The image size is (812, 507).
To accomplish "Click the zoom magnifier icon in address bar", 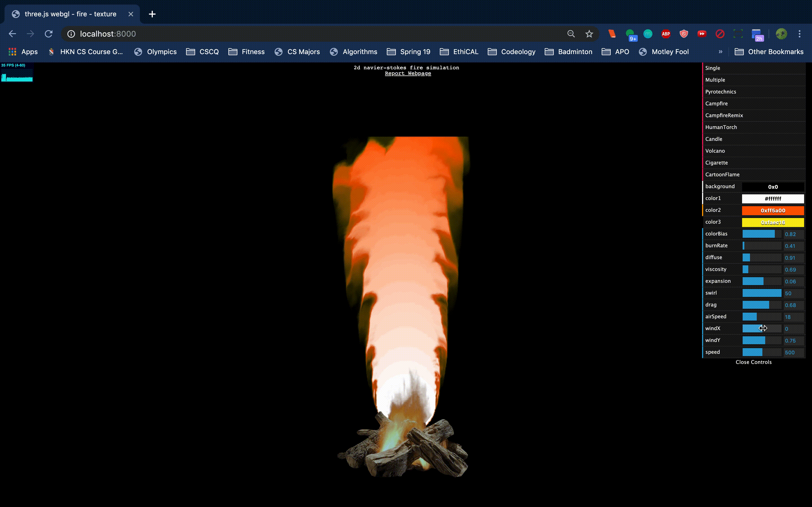I will 571,34.
